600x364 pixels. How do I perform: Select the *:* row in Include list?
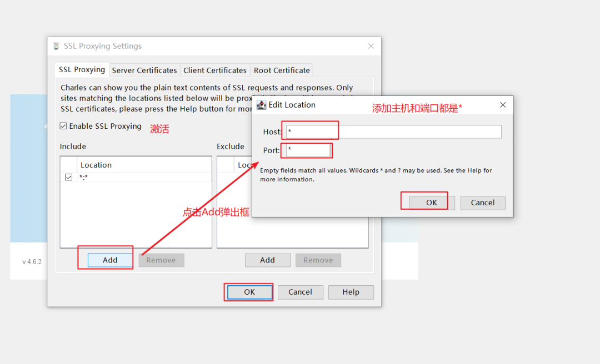(x=136, y=177)
